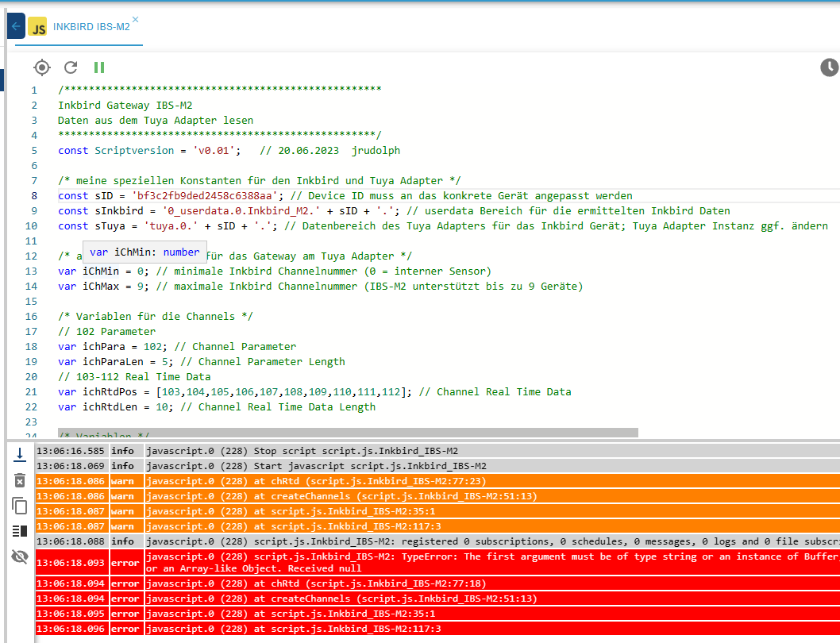Select the TypeError error log entry
This screenshot has height=643, width=840.
click(x=437, y=562)
